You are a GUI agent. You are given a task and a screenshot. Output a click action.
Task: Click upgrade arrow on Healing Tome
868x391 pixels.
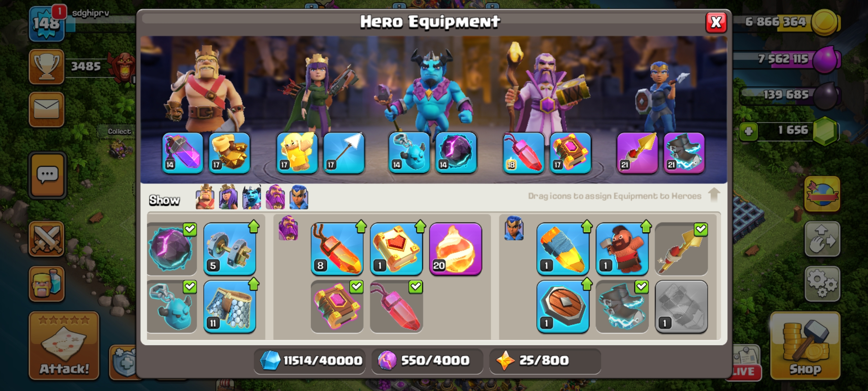[x=420, y=227]
